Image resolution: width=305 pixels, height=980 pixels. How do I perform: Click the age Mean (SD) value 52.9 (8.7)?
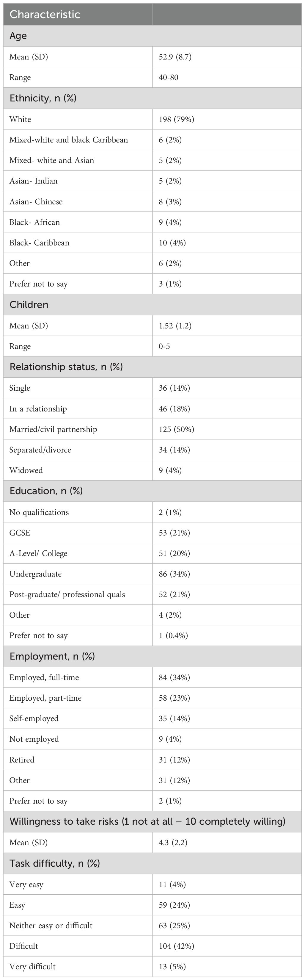[175, 57]
